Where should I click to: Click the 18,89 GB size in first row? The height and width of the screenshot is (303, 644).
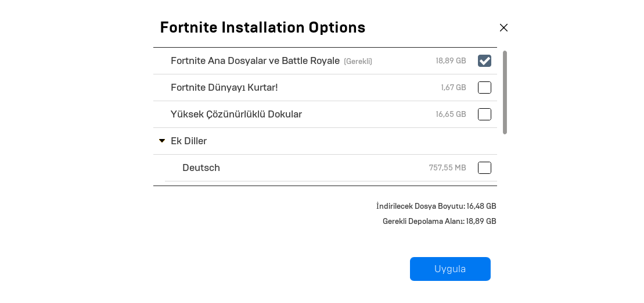pos(451,61)
